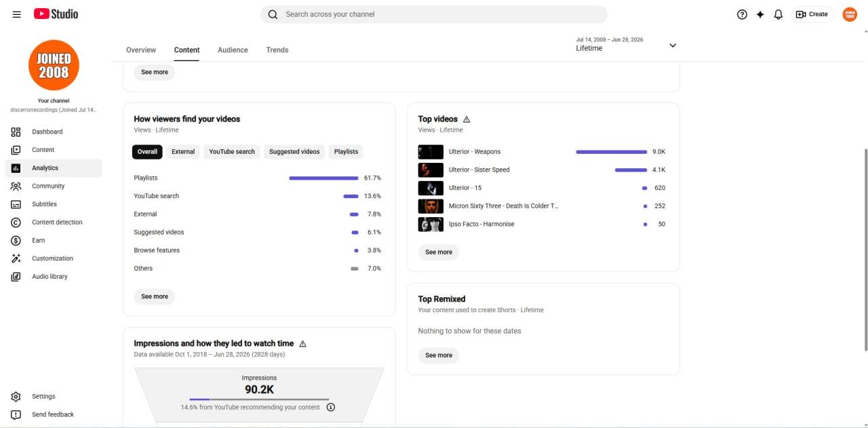Viewport: 868px width, 428px height.
Task: Click Ipso Facto - Harmonise title
Action: (481, 225)
